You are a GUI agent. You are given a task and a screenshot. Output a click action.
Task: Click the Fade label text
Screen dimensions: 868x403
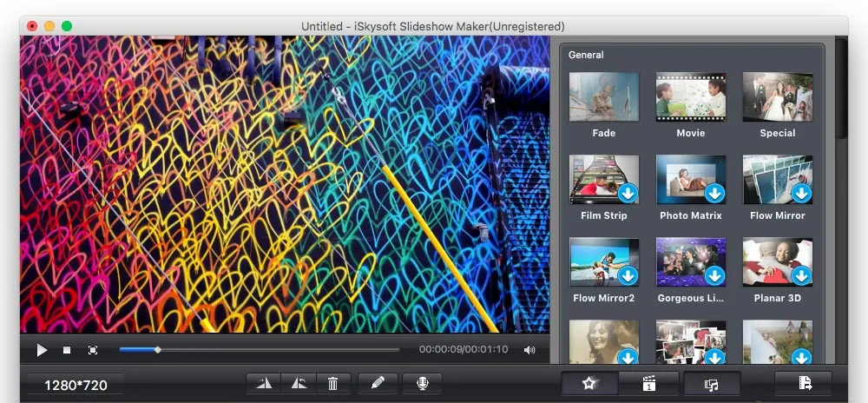pos(604,133)
